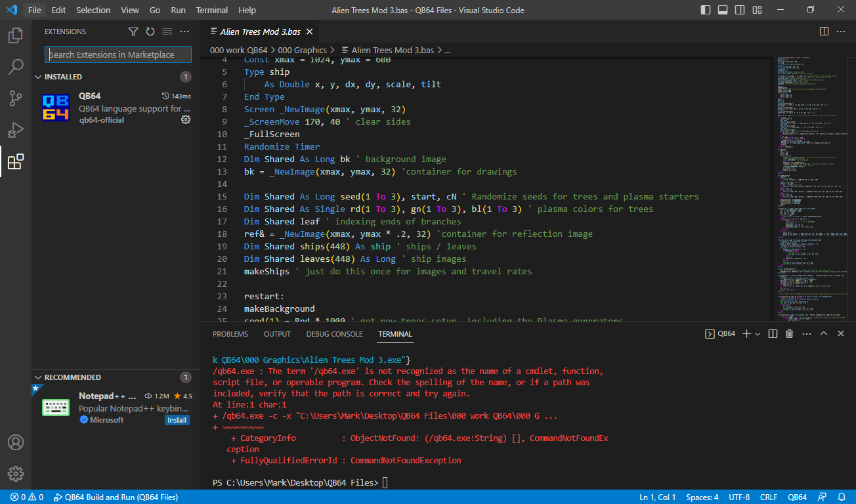Viewport: 856px width, 504px height.
Task: Customize layout from title bar
Action: tap(757, 10)
